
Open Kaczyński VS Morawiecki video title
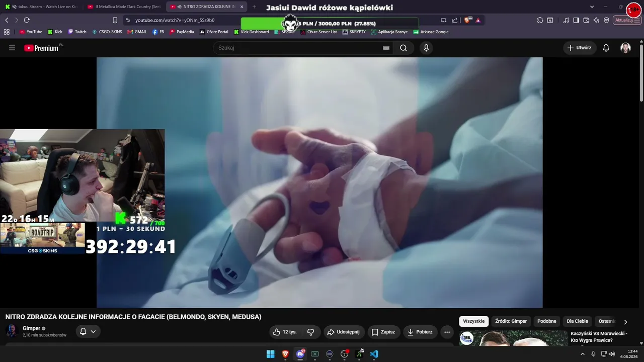599,337
